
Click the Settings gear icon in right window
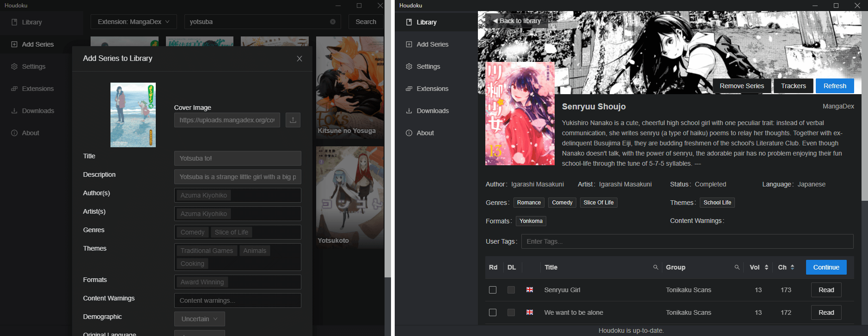[x=409, y=66]
